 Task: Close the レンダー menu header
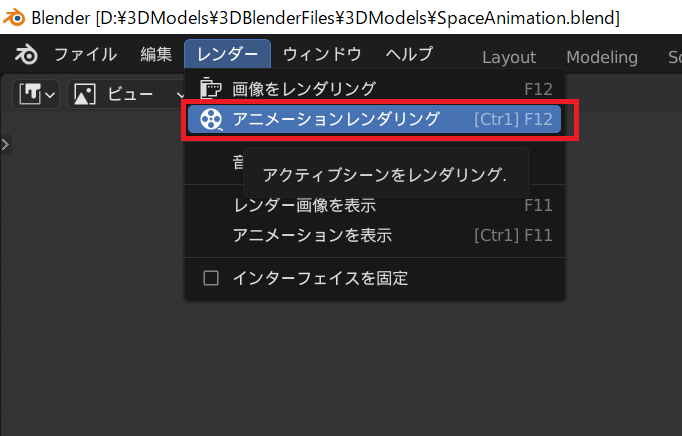point(227,54)
